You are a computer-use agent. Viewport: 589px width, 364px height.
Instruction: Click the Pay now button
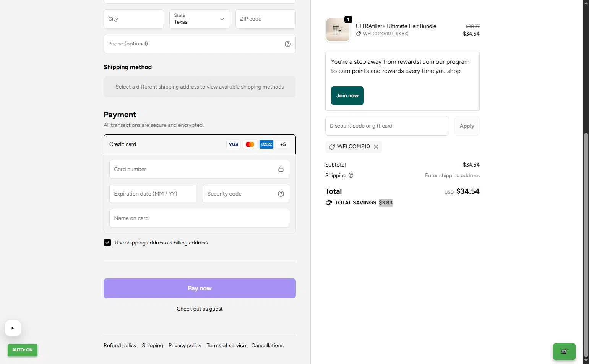pos(200,288)
